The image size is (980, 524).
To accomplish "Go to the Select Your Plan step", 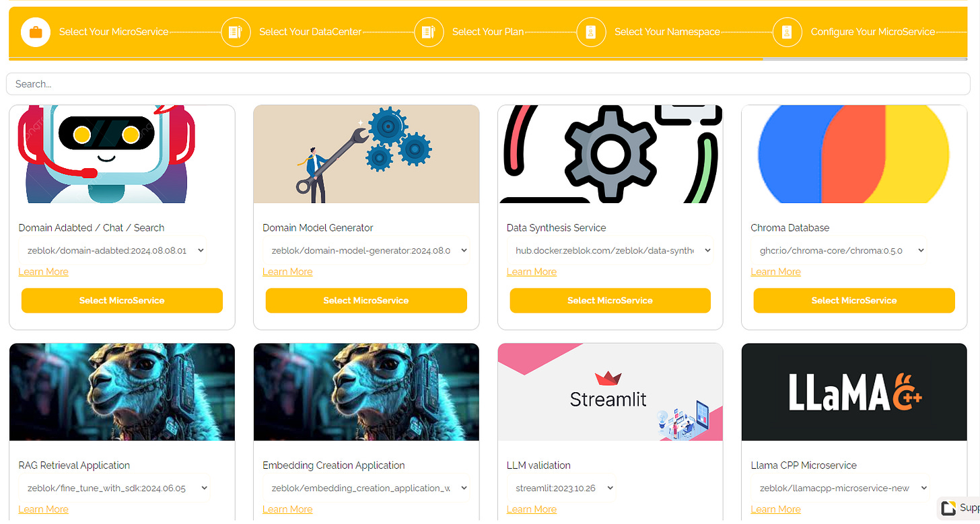I will pyautogui.click(x=488, y=32).
